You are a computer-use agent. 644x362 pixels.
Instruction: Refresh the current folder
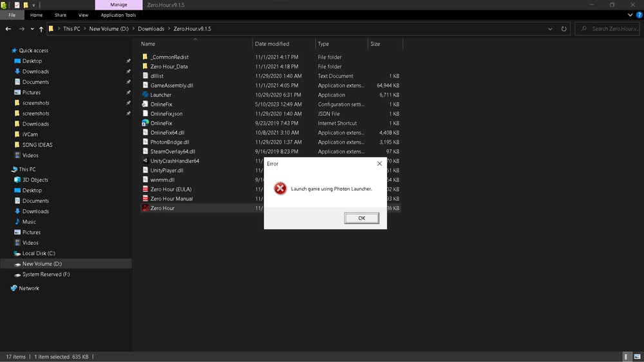click(x=564, y=29)
